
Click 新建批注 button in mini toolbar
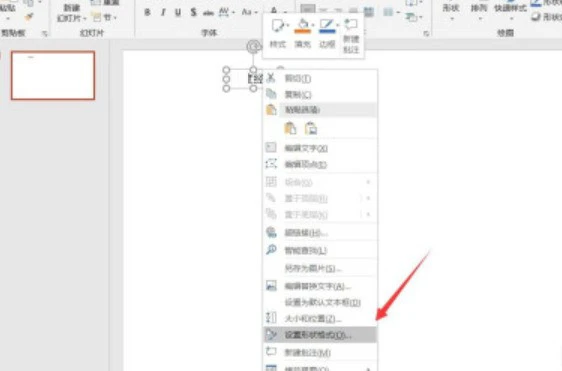click(x=351, y=36)
